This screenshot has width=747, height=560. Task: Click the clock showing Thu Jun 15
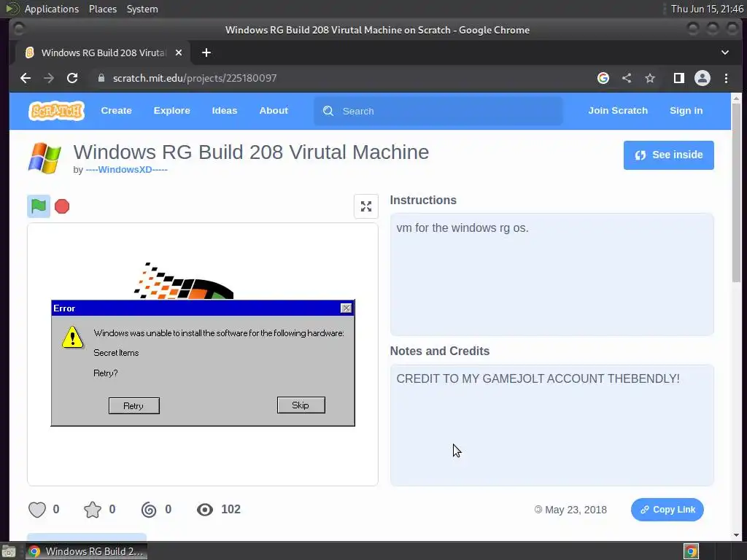[707, 9]
